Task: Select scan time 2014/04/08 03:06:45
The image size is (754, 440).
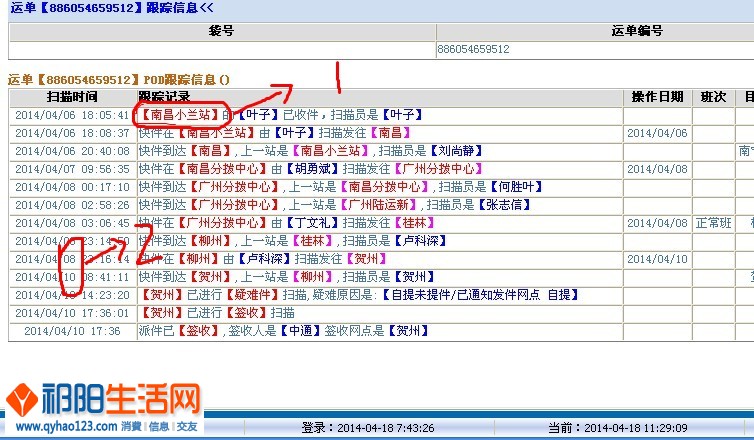Action: [72, 223]
